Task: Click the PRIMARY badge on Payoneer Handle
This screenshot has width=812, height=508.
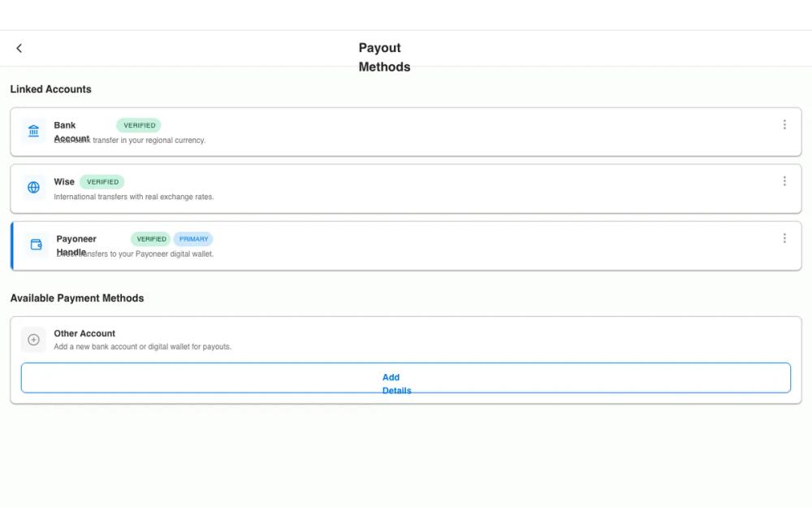Action: (193, 238)
